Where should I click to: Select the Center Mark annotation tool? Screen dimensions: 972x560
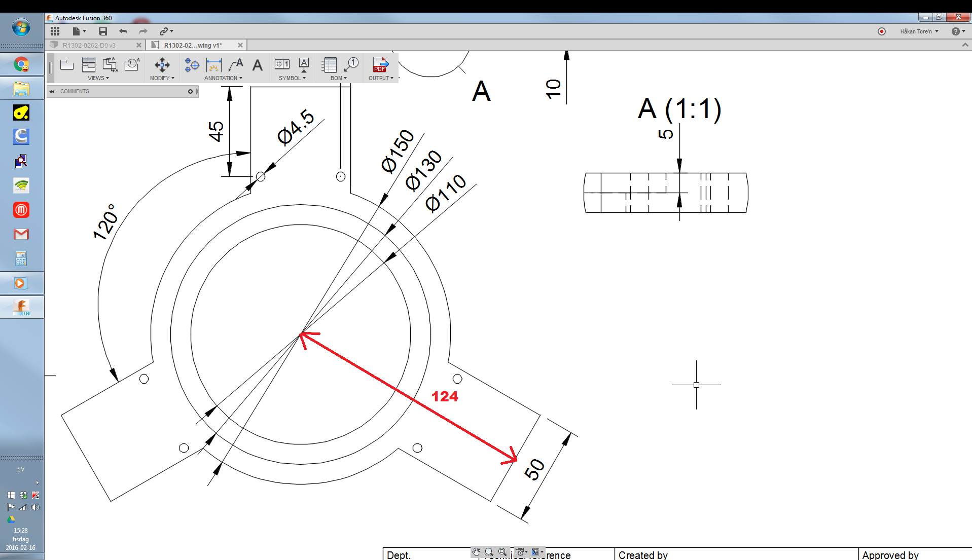click(x=192, y=65)
